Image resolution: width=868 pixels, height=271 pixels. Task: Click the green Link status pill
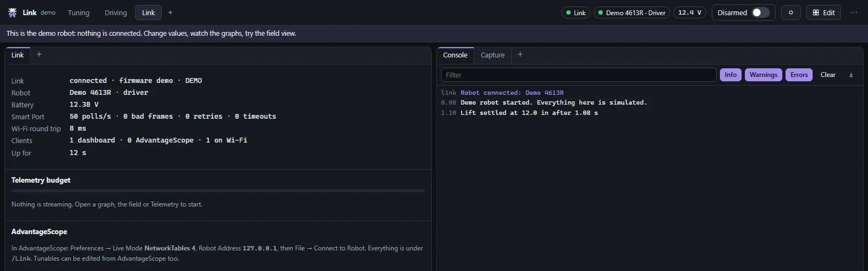coord(576,12)
